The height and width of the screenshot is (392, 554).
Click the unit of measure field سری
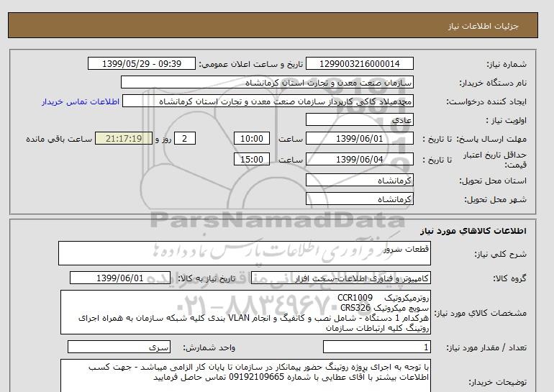[x=119, y=347]
